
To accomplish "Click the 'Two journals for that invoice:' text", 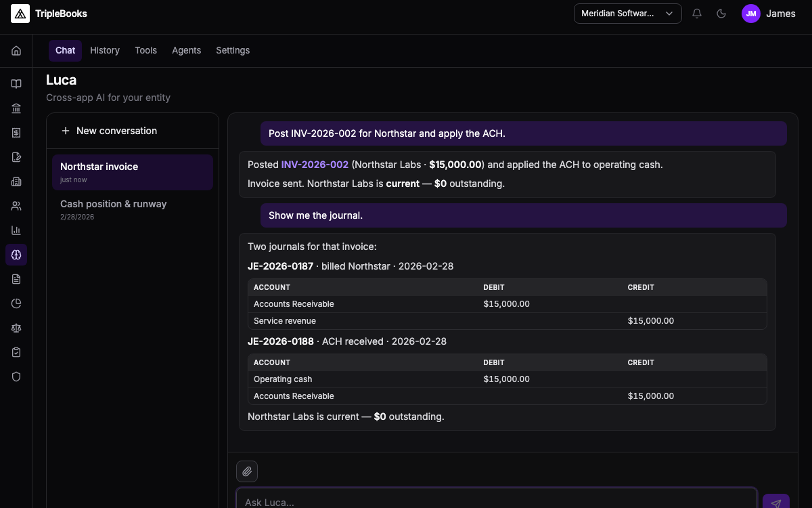I will coord(312,247).
